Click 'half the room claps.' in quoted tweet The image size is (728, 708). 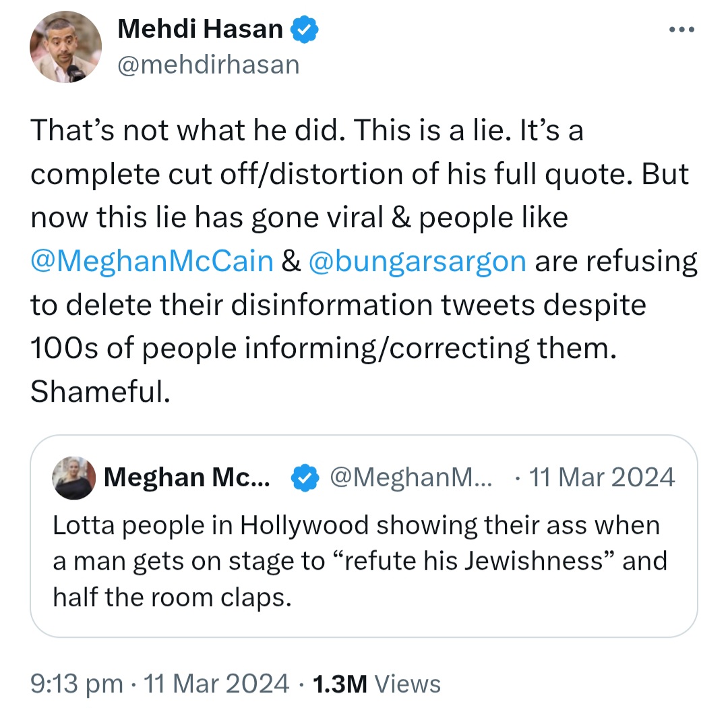coord(173,597)
